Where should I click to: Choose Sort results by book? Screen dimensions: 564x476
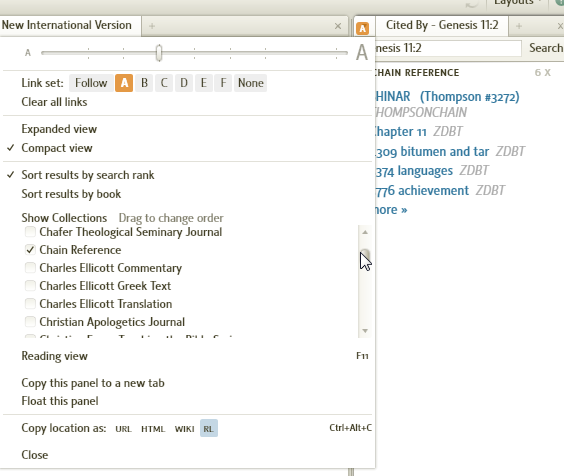[71, 194]
